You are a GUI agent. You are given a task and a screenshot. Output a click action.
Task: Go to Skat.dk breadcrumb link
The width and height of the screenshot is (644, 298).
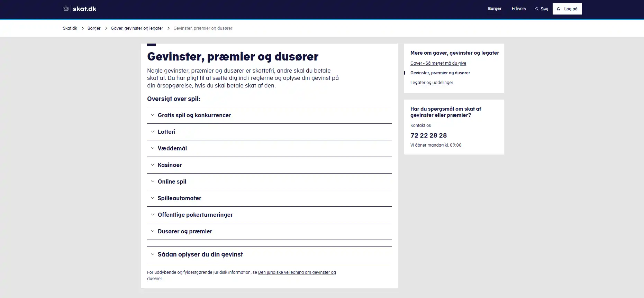(70, 28)
